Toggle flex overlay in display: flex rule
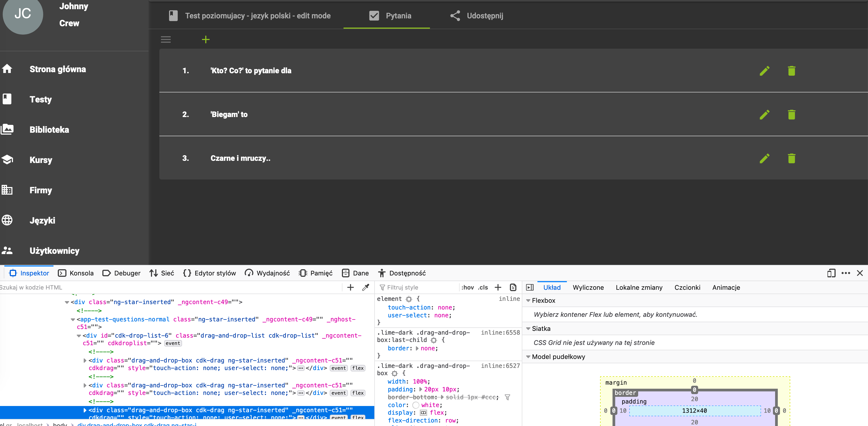This screenshot has width=868, height=426. [x=423, y=412]
